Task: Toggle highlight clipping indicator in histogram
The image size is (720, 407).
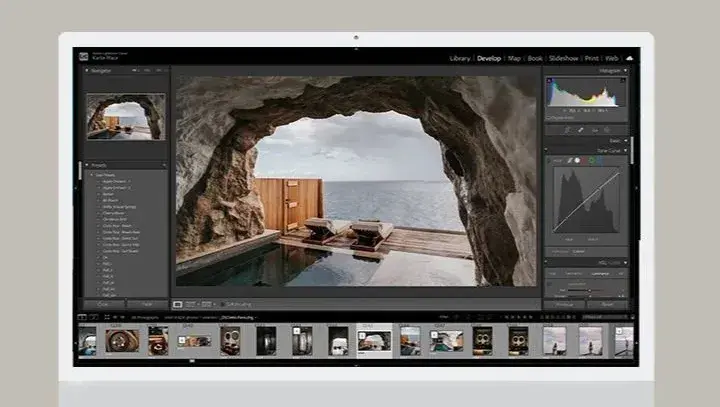Action: (622, 81)
